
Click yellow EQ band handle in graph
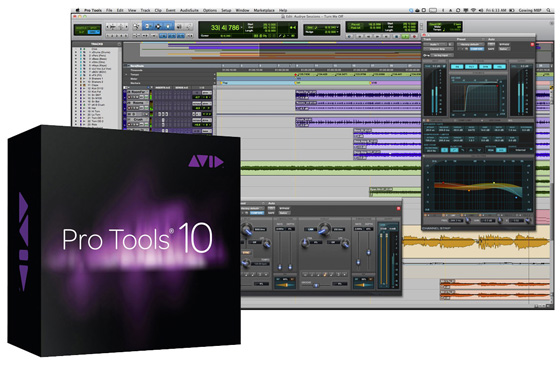[x=494, y=183]
